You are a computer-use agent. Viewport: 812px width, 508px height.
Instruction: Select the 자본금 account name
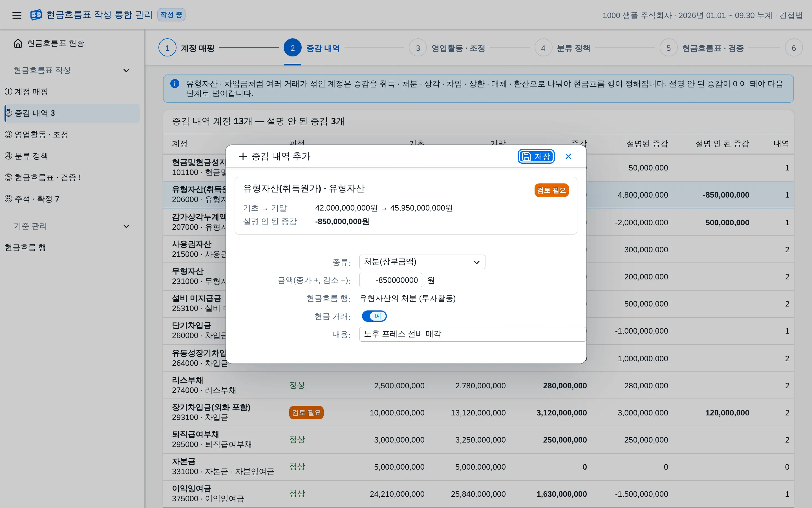[x=184, y=462]
